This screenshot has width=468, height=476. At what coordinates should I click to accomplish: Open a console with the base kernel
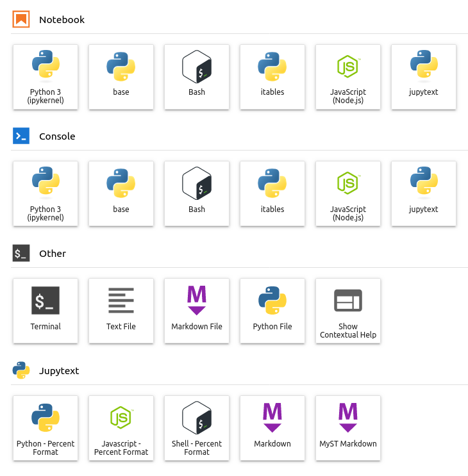(x=121, y=193)
